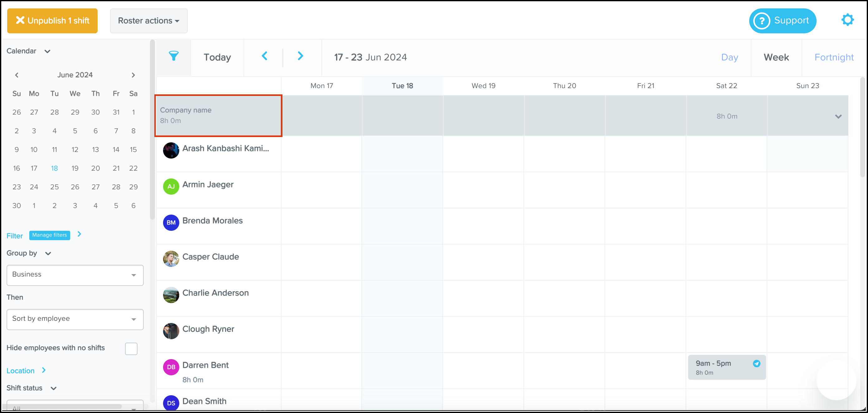This screenshot has height=413, width=868.
Task: Collapse the Company name group row chevron
Action: [838, 116]
